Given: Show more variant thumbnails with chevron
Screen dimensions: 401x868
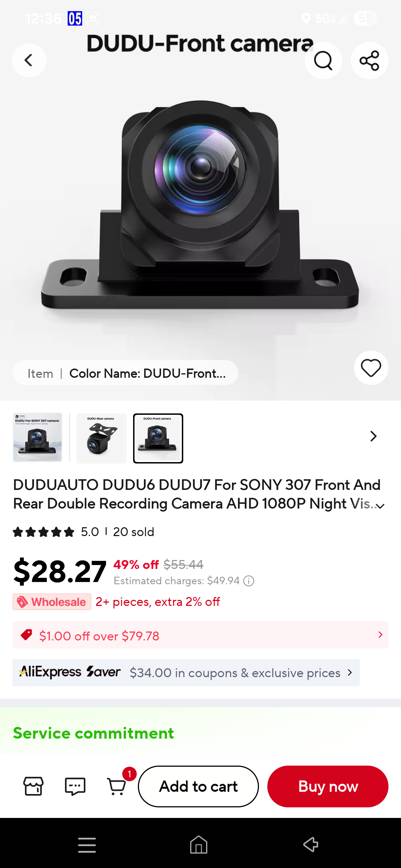Looking at the screenshot, I should (x=373, y=436).
